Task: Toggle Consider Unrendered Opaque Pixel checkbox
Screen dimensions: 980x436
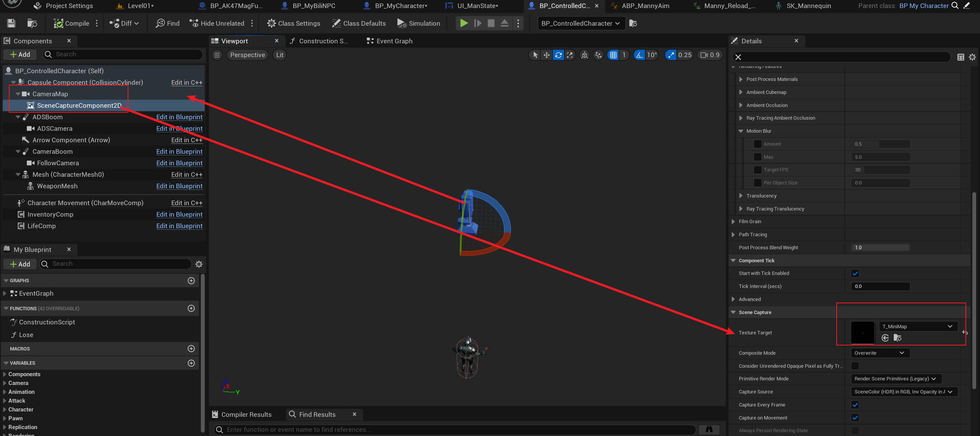Action: coord(855,366)
